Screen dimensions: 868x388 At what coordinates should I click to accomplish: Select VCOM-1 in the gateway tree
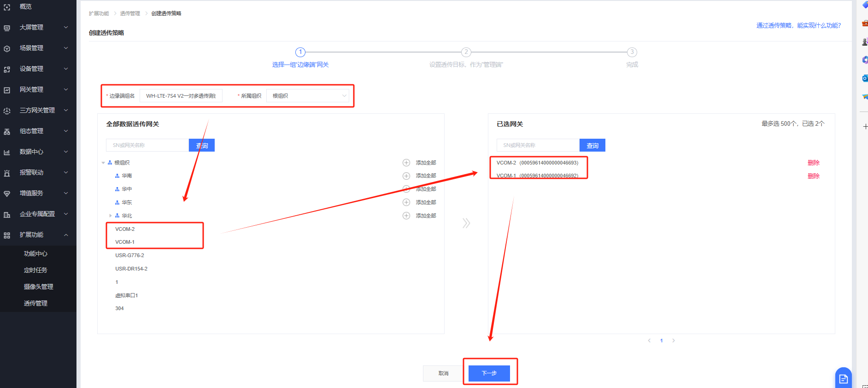(125, 242)
